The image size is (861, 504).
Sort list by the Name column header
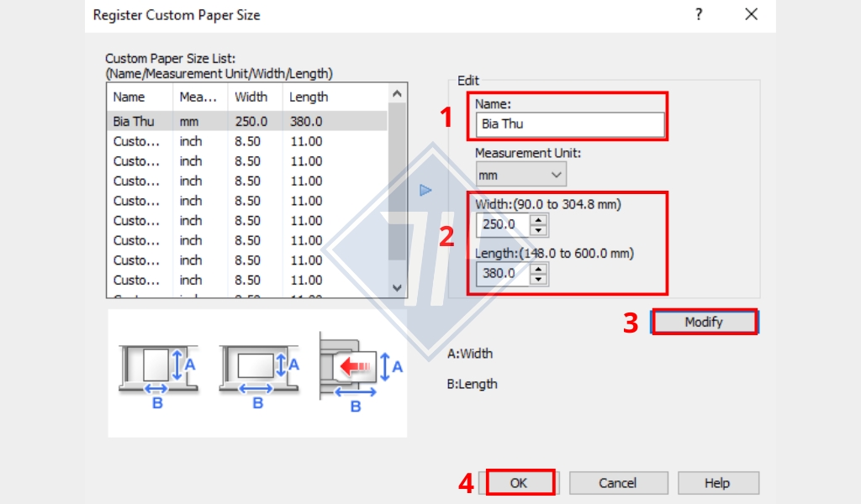coord(140,97)
